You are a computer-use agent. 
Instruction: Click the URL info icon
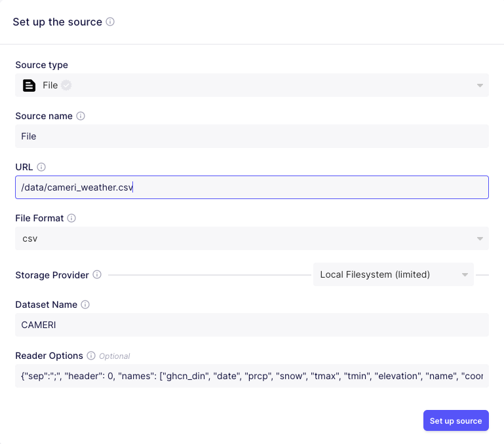[x=41, y=167]
